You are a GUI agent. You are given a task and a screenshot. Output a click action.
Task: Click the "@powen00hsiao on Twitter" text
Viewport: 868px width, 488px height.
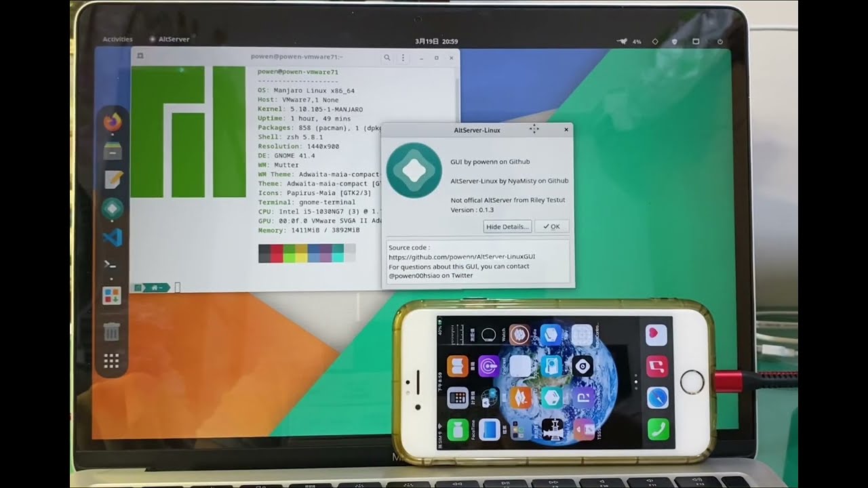point(431,275)
